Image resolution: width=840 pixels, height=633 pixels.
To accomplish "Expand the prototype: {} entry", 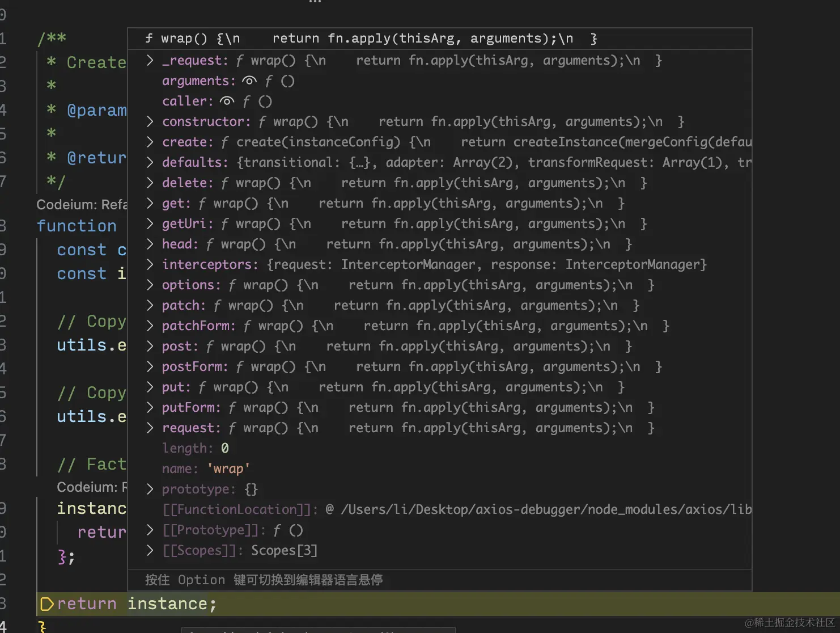I will [x=150, y=489].
